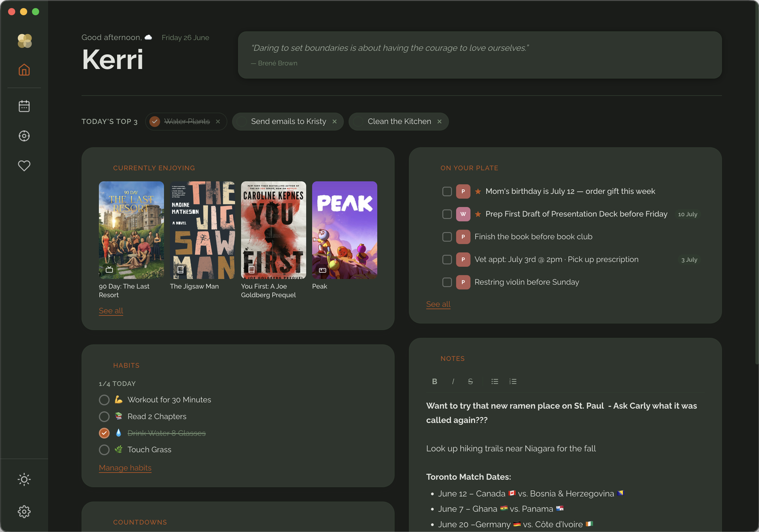The width and height of the screenshot is (759, 532).
Task: Apply strikethrough formatting in Notes toolbar
Action: pyautogui.click(x=470, y=382)
